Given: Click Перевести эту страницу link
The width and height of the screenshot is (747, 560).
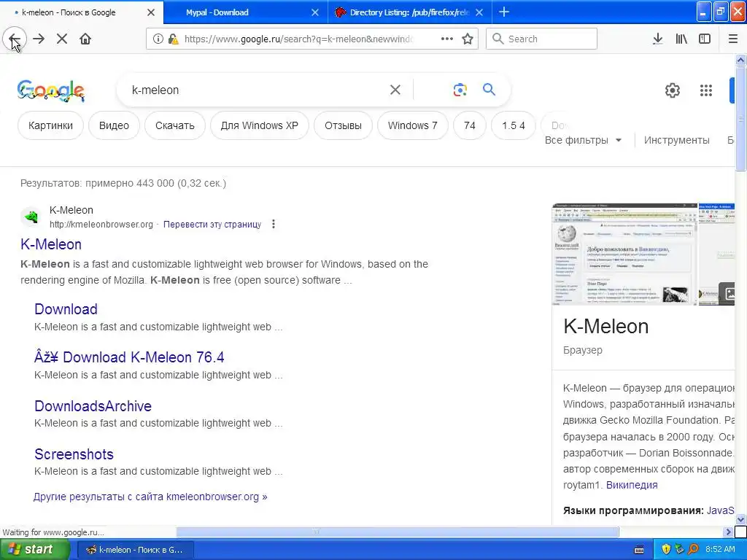Looking at the screenshot, I should click(212, 225).
